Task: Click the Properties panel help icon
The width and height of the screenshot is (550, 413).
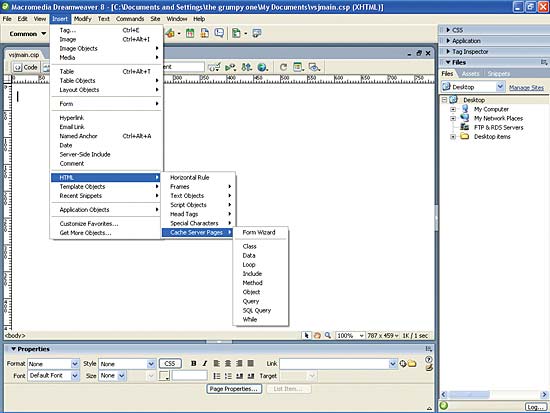Action: point(428,359)
